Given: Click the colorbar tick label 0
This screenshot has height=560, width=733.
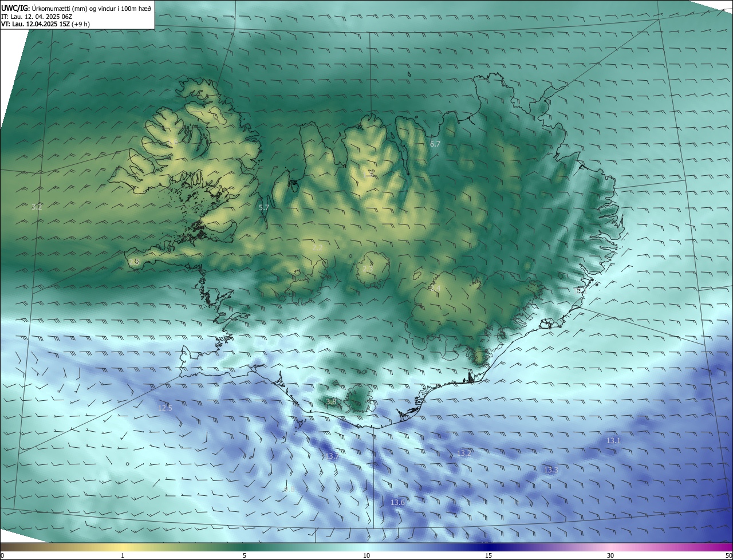Looking at the screenshot, I should tap(2, 555).
